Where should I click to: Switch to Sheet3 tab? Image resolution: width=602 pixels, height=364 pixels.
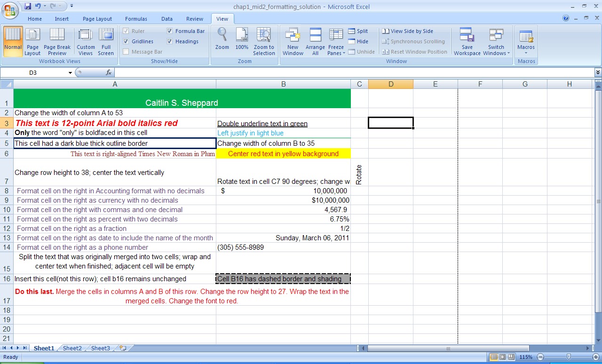(101, 348)
